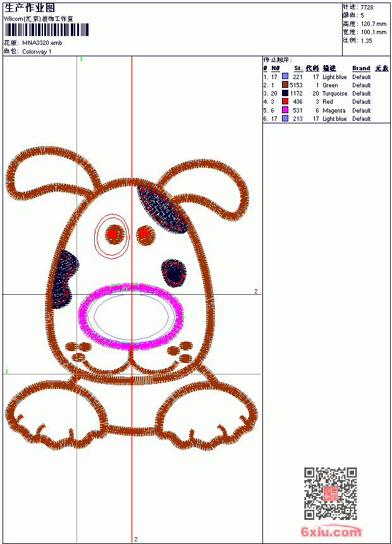392x544 pixels.
Task: Click the dog's left red eye
Action: click(113, 234)
